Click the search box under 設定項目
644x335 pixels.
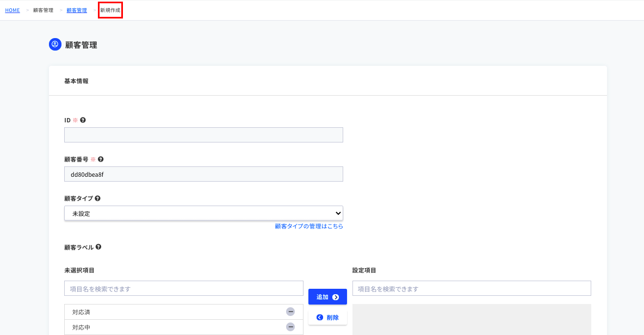[472, 289]
